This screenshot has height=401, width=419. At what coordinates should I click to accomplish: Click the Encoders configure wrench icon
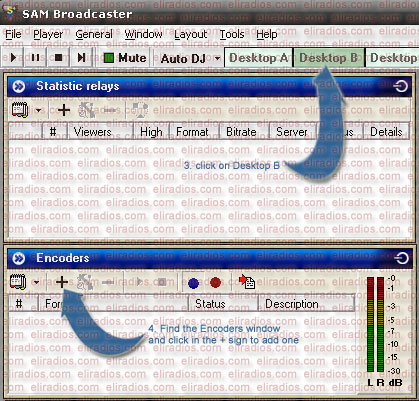[x=85, y=282]
